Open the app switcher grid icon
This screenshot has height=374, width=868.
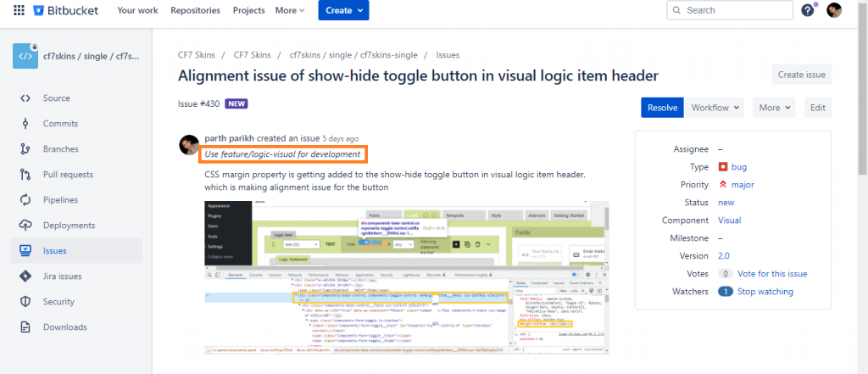18,10
